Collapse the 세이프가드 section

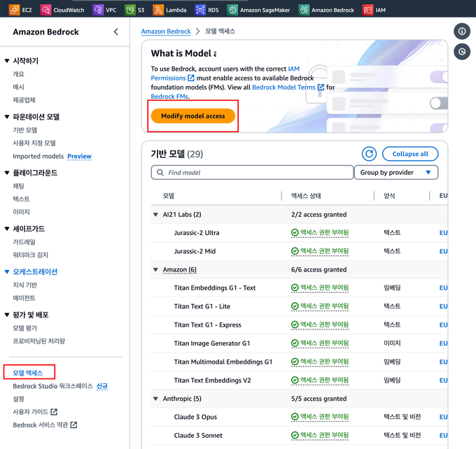click(x=7, y=229)
